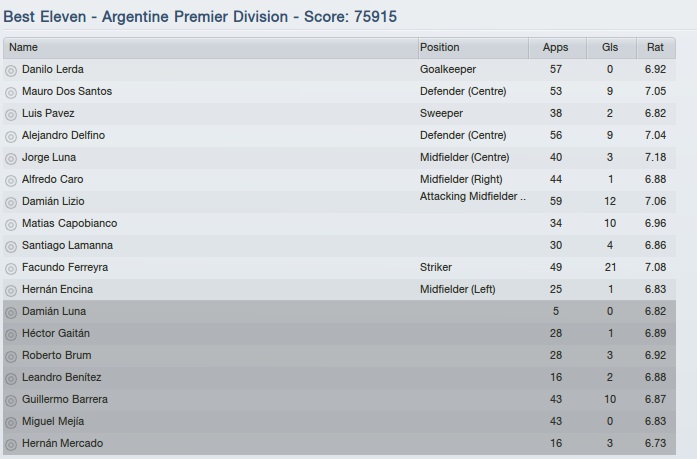Click the Santiago Lamanna player name
Screen dimensions: 697x459
pos(67,245)
